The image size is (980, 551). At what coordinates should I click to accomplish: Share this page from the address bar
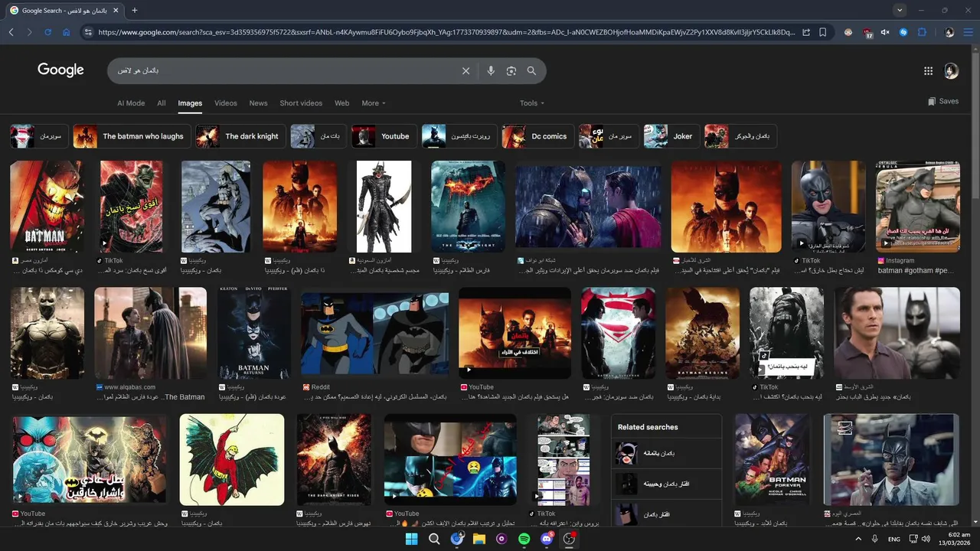(x=806, y=32)
